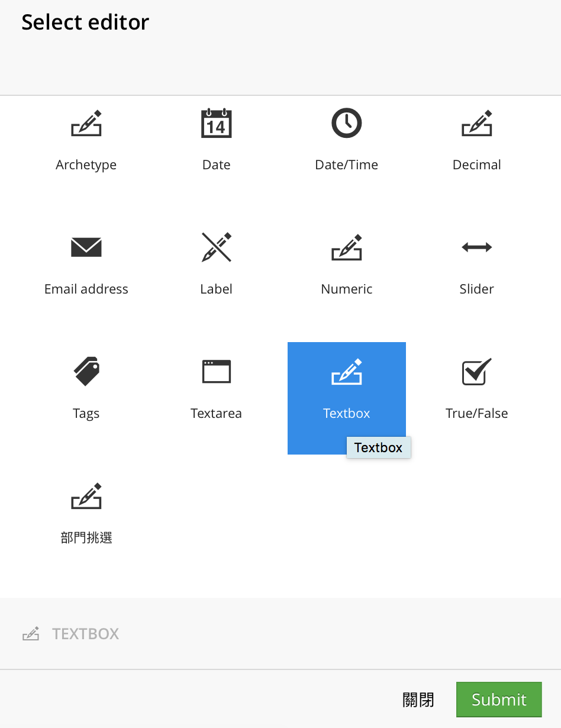The width and height of the screenshot is (561, 728).
Task: Click the Date label text
Action: click(217, 165)
